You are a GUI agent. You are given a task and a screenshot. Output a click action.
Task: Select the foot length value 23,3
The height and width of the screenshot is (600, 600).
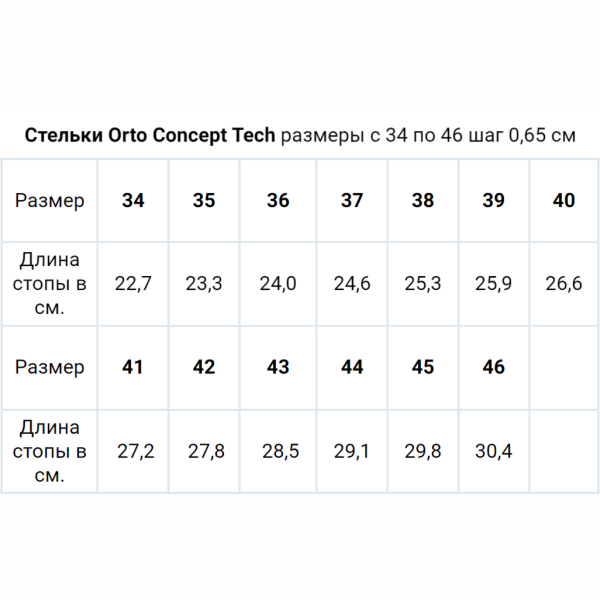204,283
